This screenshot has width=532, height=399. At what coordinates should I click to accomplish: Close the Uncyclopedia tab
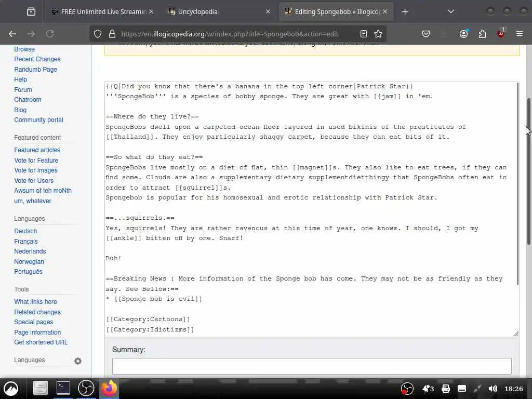268,12
